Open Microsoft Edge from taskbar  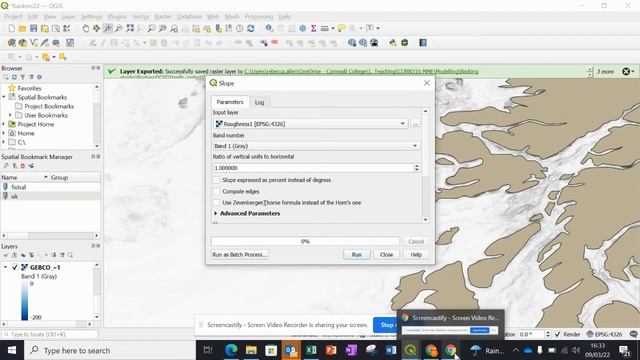click(x=231, y=350)
